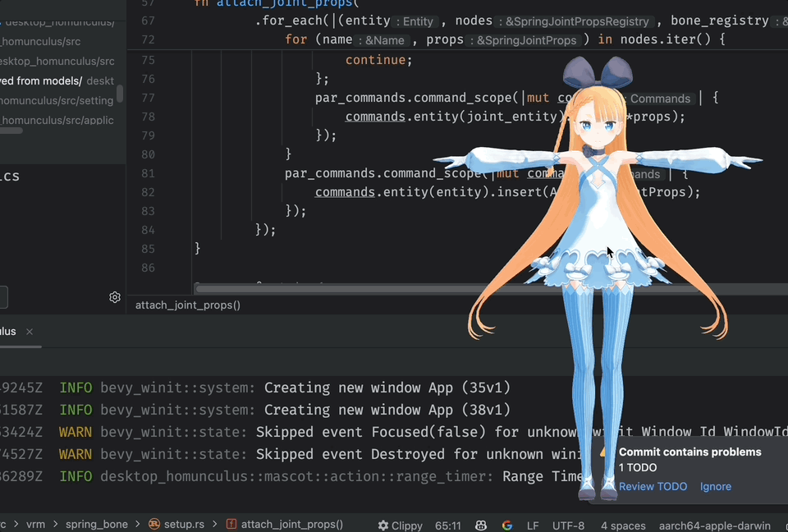Click Ignore in the commit notification
The width and height of the screenshot is (788, 532).
716,486
